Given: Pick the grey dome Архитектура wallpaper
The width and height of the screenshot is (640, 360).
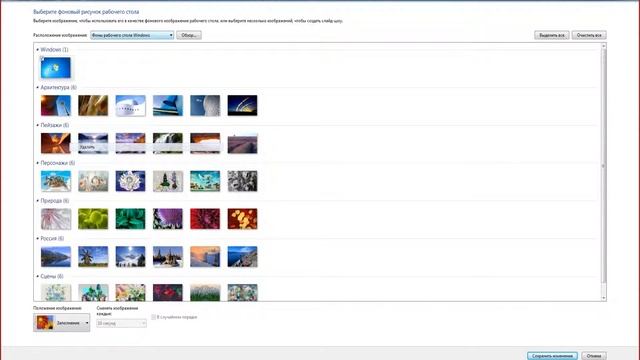Looking at the screenshot, I should (205, 105).
